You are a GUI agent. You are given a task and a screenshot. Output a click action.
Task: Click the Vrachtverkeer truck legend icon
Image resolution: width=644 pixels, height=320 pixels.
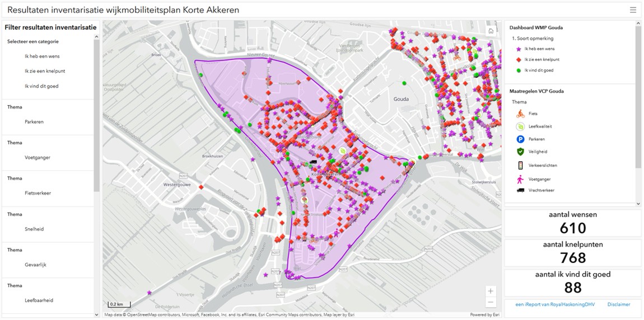(520, 190)
